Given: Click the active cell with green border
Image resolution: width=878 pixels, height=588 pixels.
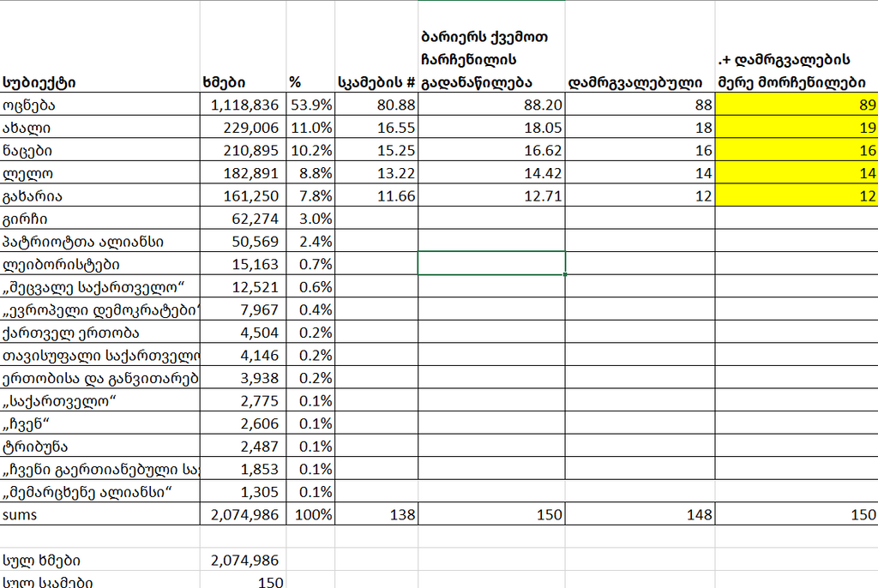Looking at the screenshot, I should pos(491,263).
